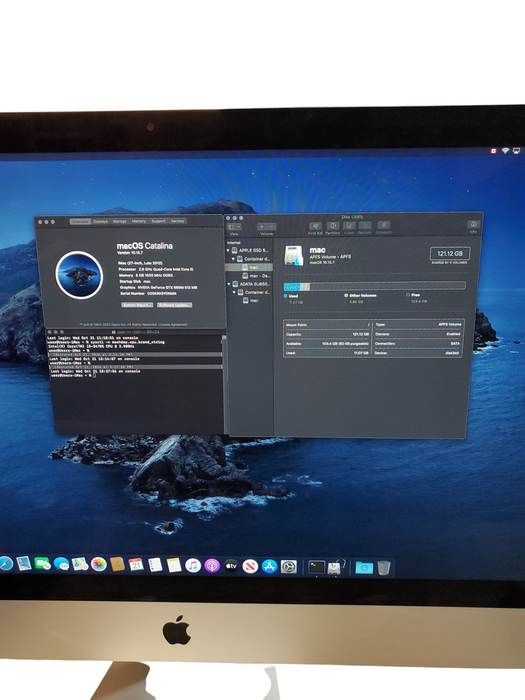This screenshot has height=700, width=525.
Task: Open Messages from the Dock
Action: (61, 564)
